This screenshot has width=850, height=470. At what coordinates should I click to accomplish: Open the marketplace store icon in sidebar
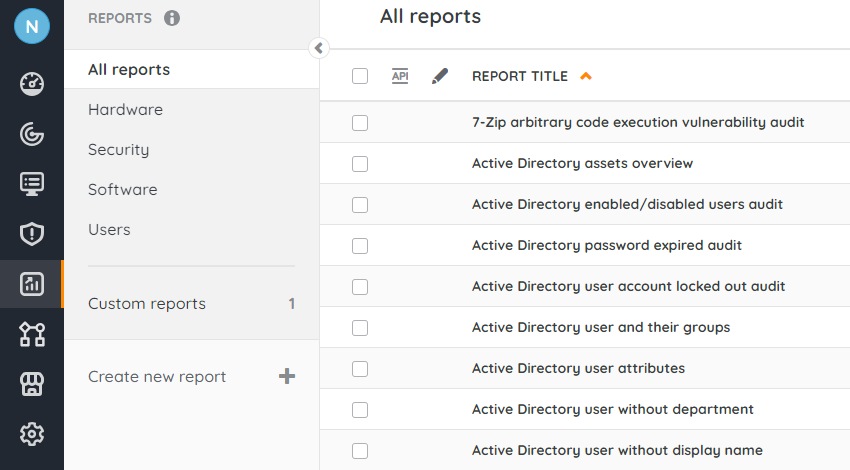pyautogui.click(x=32, y=384)
